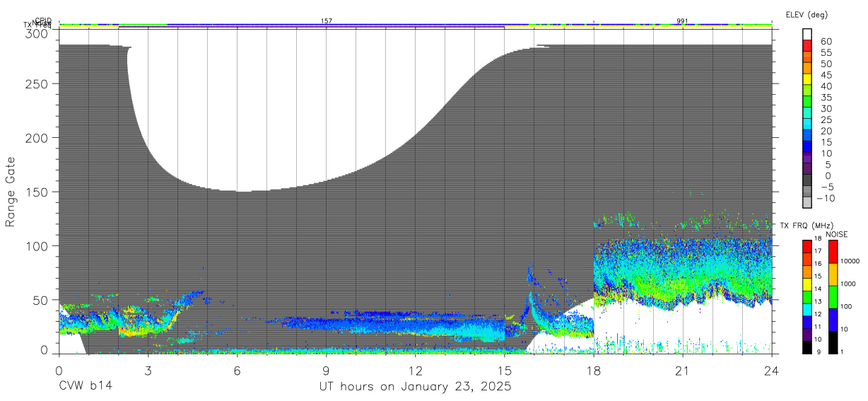Viewport: 868px width, 401px height.
Task: Click the '−10' label on ELEV color bar
Action: click(x=826, y=198)
